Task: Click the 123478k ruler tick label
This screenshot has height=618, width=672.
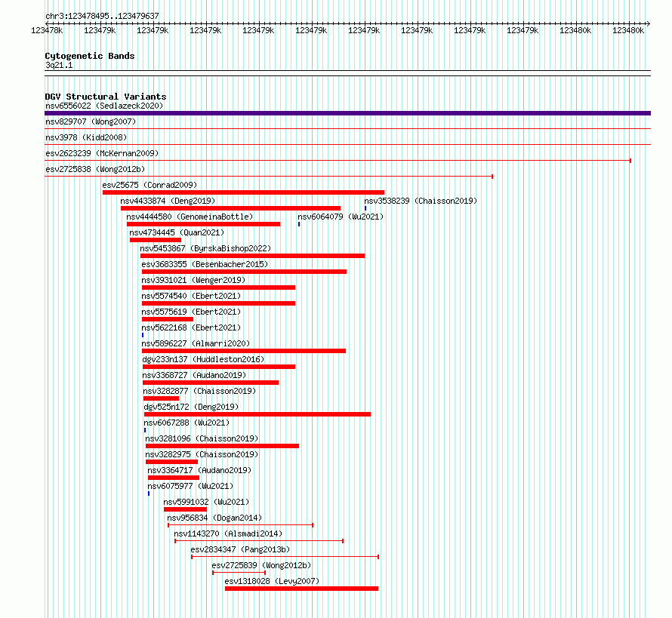Action: tap(47, 30)
